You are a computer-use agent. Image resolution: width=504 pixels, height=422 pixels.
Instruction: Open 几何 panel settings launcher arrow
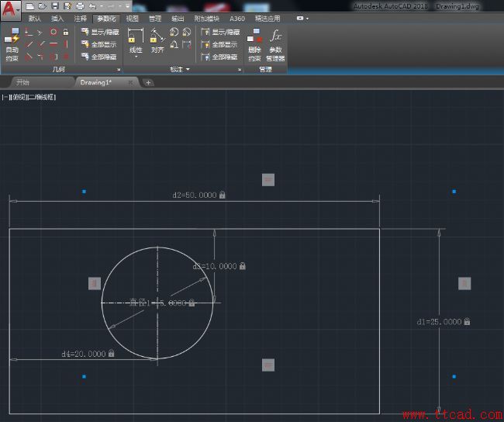tap(119, 70)
